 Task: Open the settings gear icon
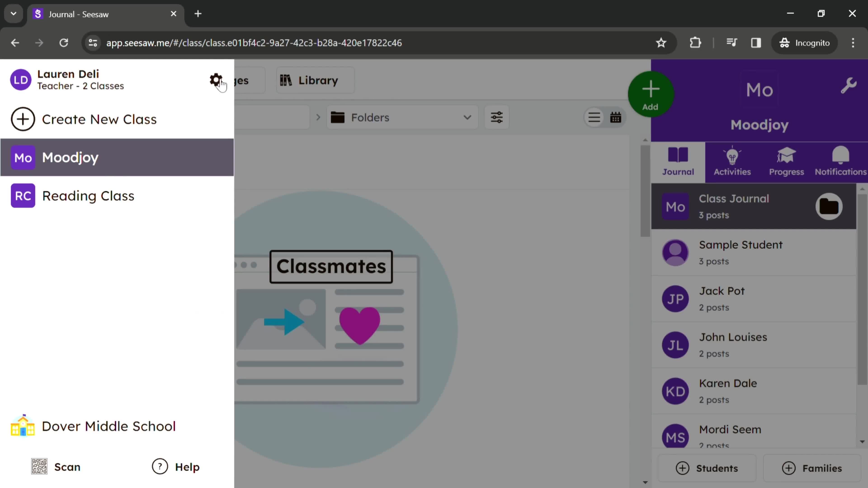(x=216, y=79)
